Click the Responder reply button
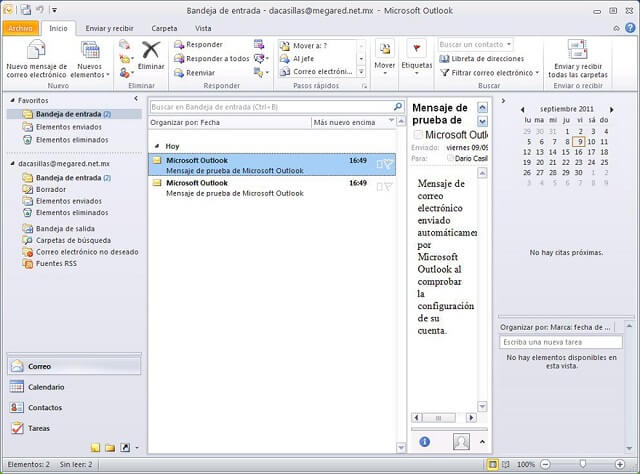 198,45
